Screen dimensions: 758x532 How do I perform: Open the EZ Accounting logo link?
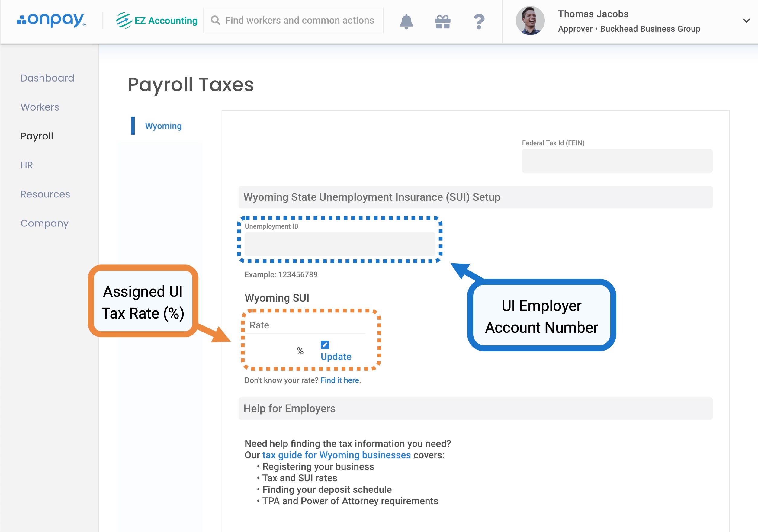coord(156,21)
